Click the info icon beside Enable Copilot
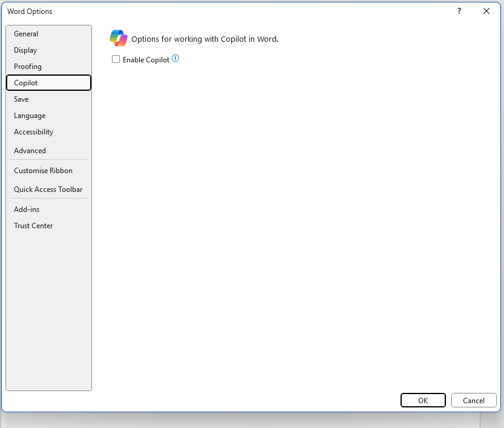 click(x=175, y=59)
